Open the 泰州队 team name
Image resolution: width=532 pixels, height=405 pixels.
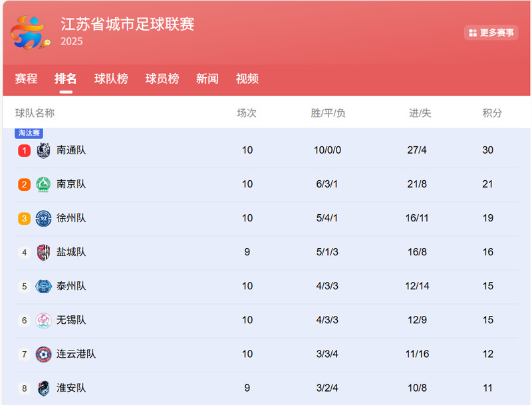pyautogui.click(x=71, y=285)
